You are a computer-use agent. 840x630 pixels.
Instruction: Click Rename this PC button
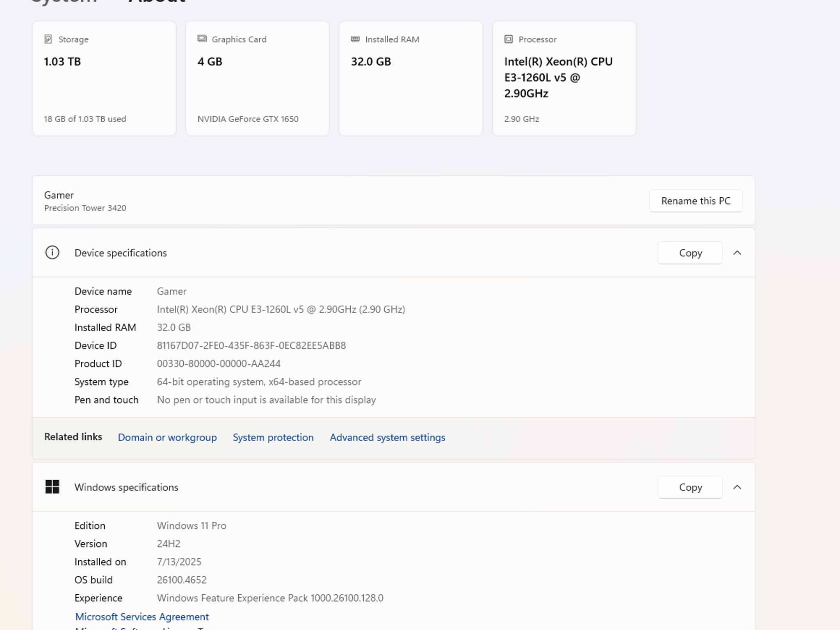[x=696, y=201]
